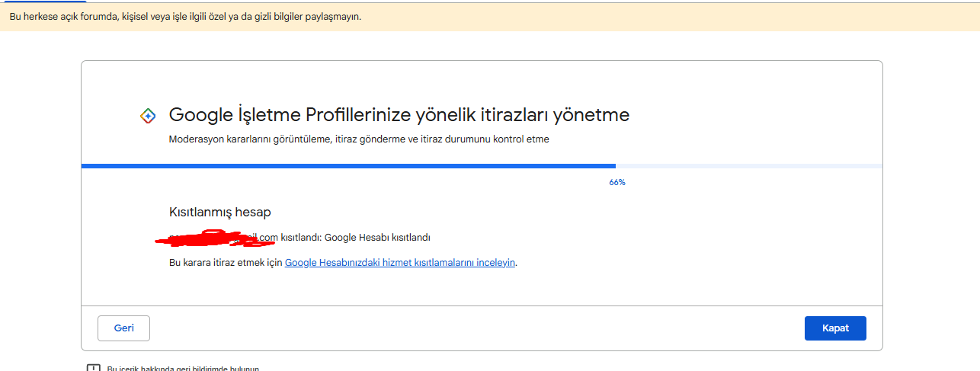The width and height of the screenshot is (980, 371).
Task: Click the blue progress bar
Action: [348, 165]
